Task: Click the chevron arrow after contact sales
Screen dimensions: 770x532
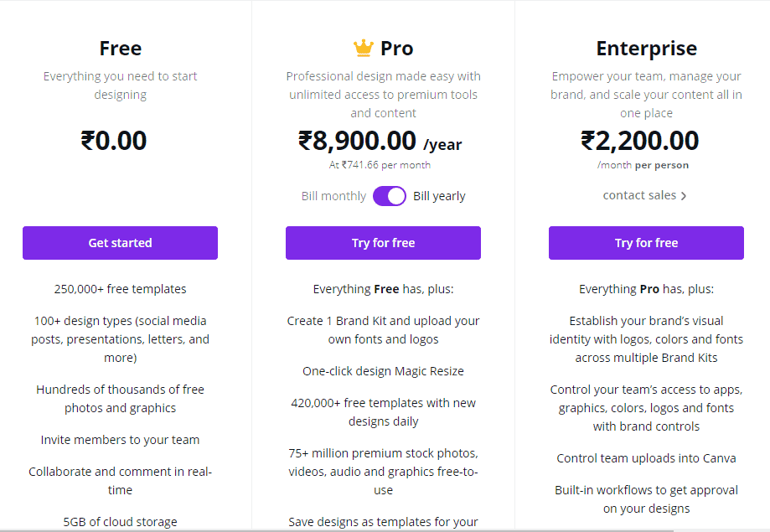Action: 684,196
